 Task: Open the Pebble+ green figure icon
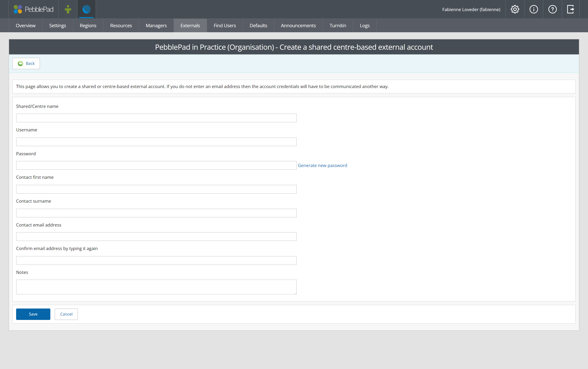click(68, 9)
